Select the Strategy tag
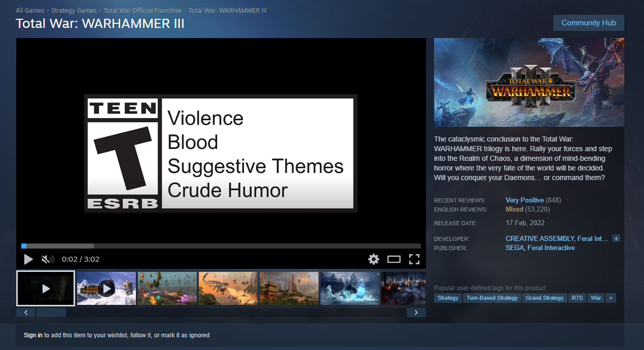Image resolution: width=644 pixels, height=350 pixels. 448,298
